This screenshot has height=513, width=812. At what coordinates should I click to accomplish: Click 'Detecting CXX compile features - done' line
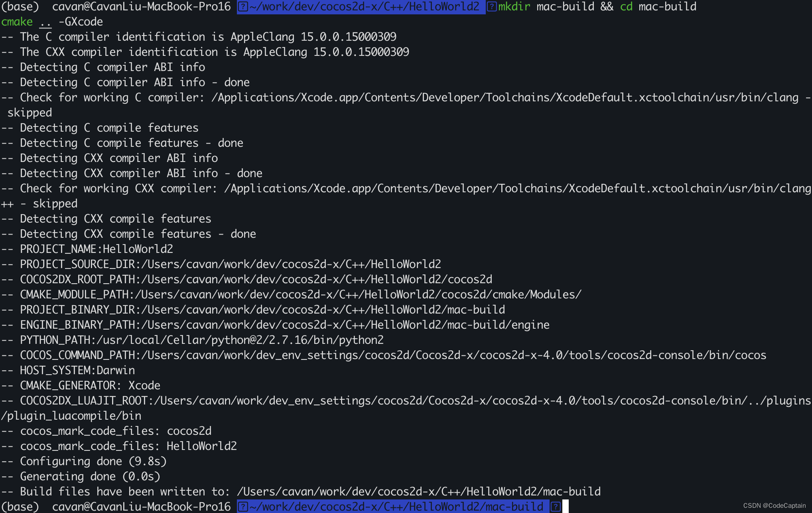pos(128,234)
